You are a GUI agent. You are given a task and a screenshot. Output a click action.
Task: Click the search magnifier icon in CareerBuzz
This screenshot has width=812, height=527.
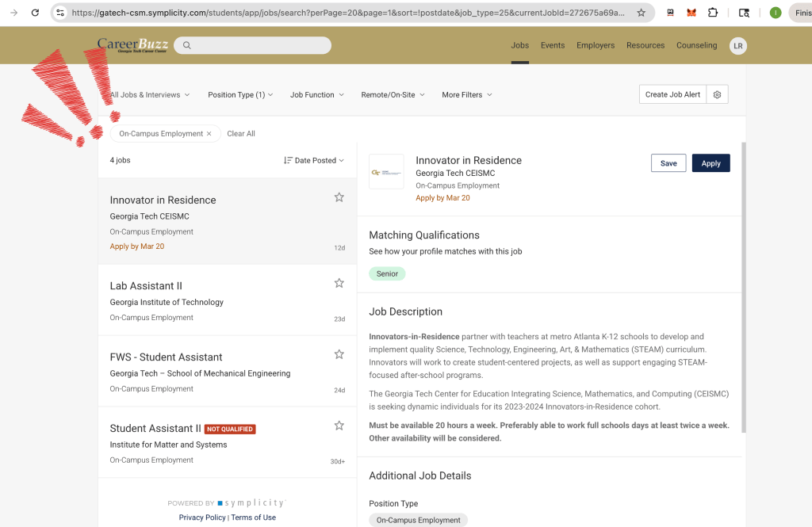pos(187,45)
